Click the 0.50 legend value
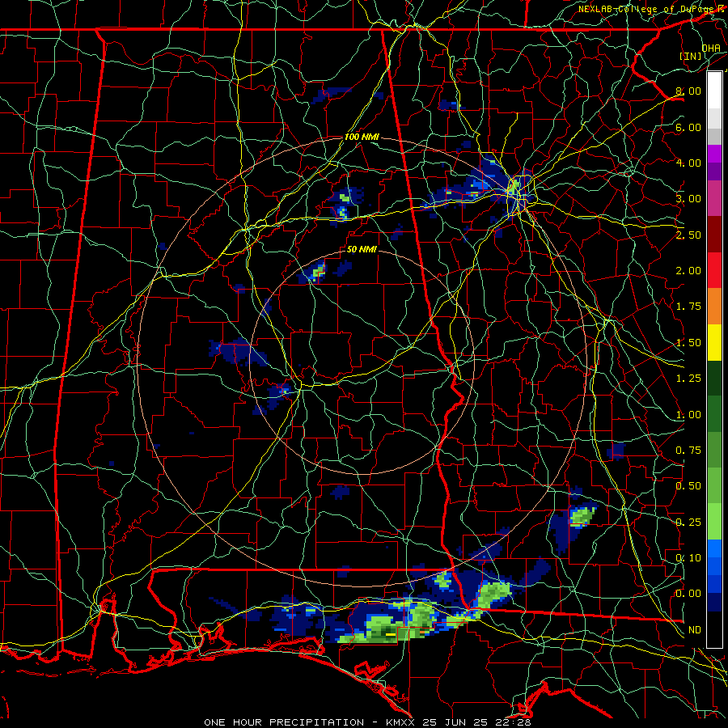The image size is (728, 728). tap(688, 486)
